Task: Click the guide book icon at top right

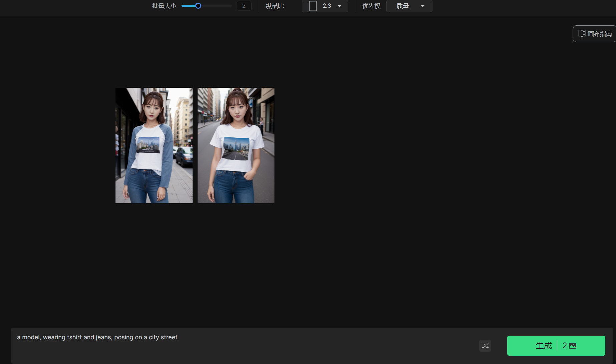Action: click(x=582, y=33)
